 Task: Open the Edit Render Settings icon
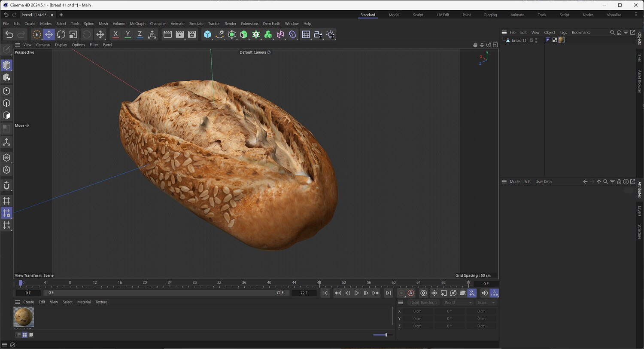coord(192,34)
